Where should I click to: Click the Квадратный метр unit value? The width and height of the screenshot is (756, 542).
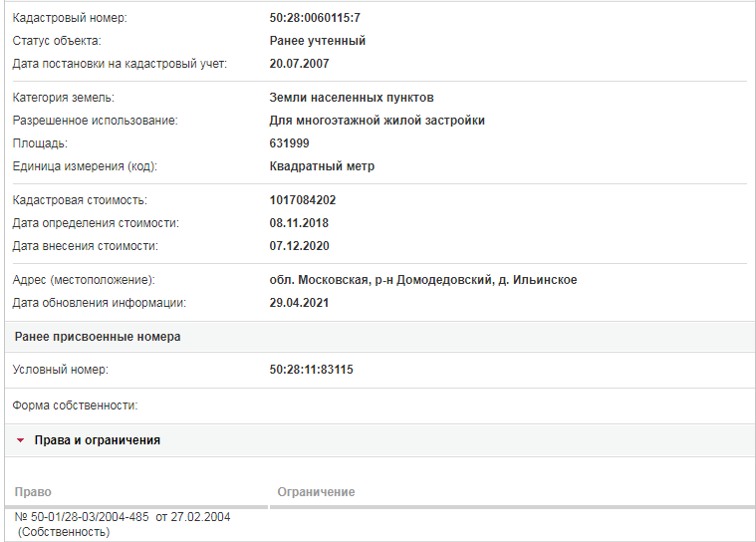(x=322, y=166)
